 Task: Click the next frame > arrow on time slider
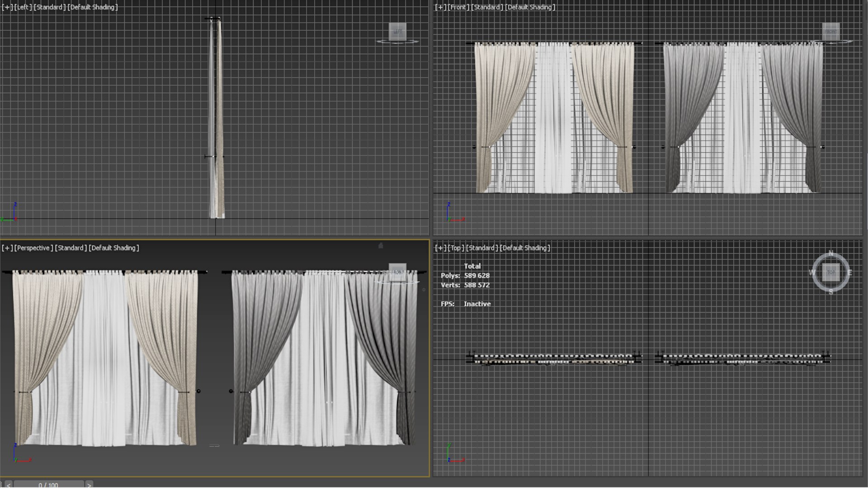89,485
